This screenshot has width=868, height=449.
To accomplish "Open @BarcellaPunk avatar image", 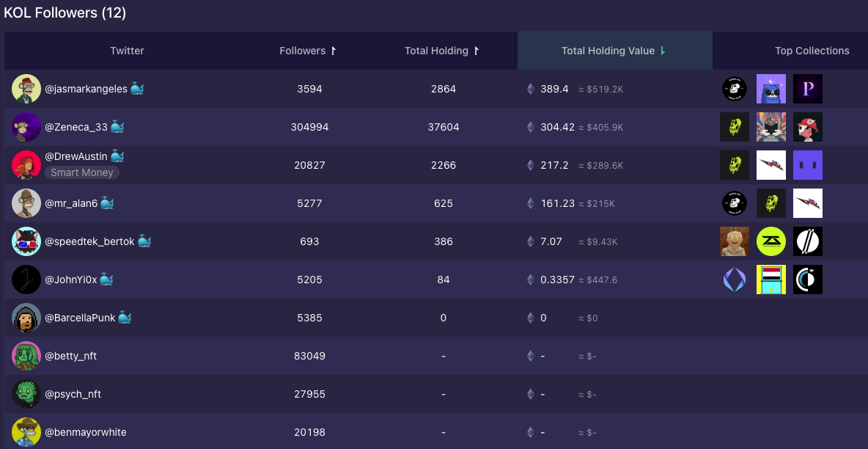I will (x=26, y=318).
